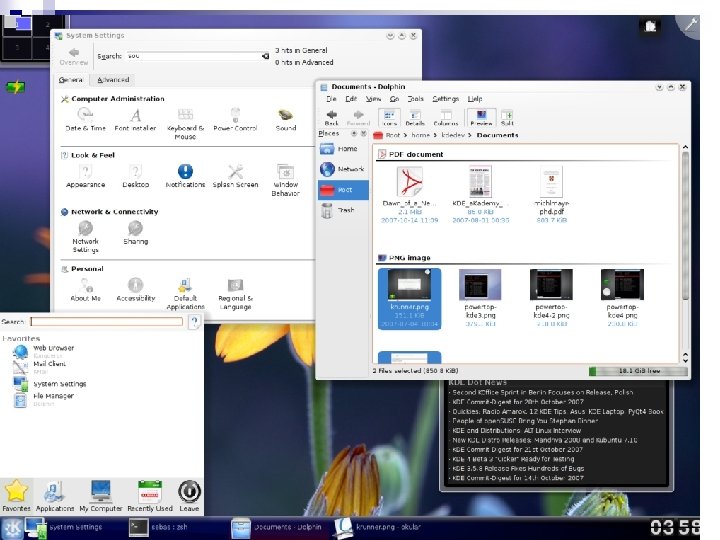Image resolution: width=720 pixels, height=540 pixels.
Task: Open Regional & Language settings
Action: 235,294
